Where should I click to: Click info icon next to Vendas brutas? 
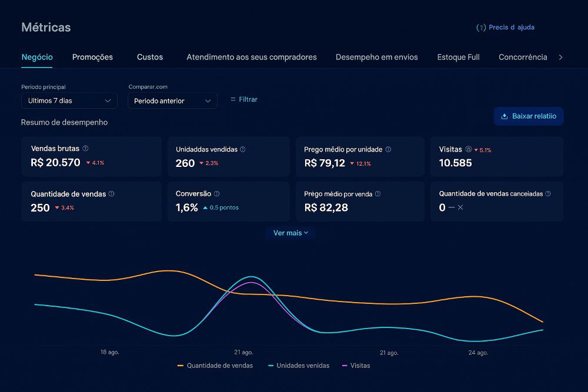[85, 149]
